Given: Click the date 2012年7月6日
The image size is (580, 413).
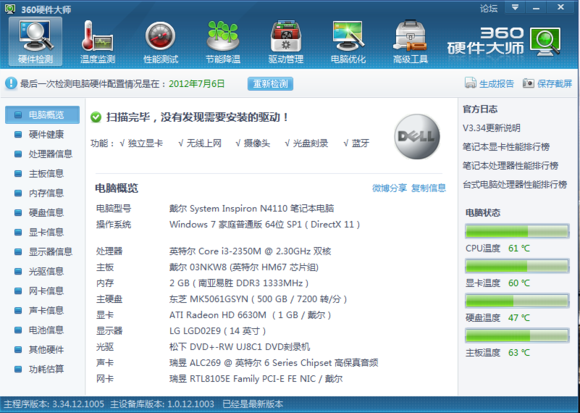Looking at the screenshot, I should coord(197,84).
